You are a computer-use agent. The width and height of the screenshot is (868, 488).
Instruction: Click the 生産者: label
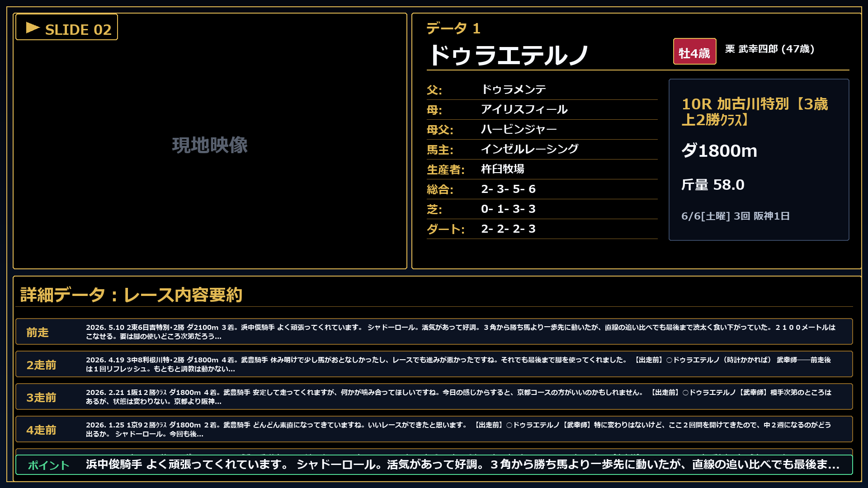click(x=446, y=169)
